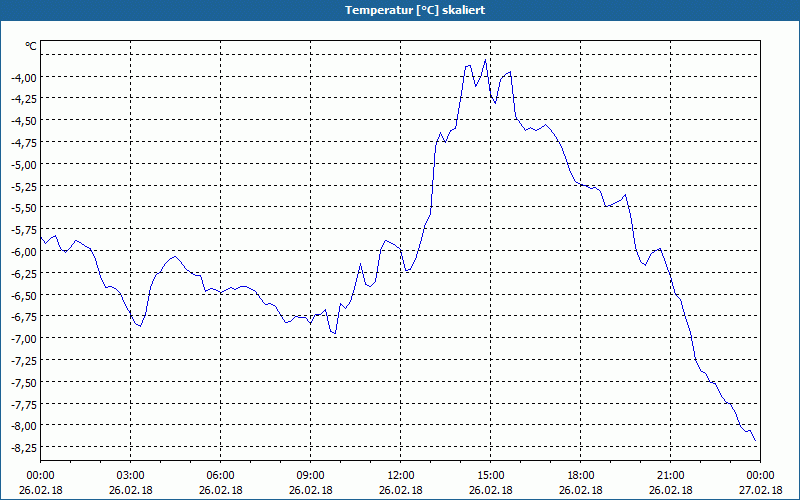The image size is (800, 500).
Task: Select the 21:00 time axis label
Action: click(670, 476)
